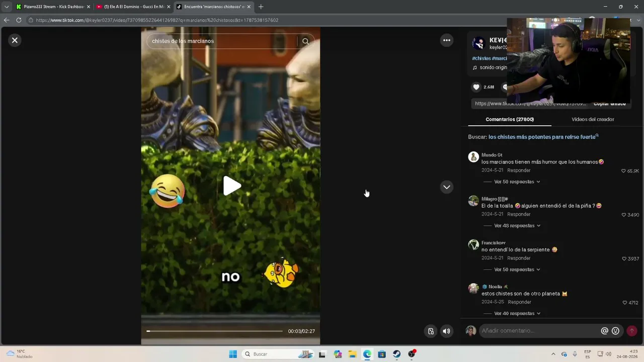Post comment with red arrow button
644x362 pixels.
[632, 331]
